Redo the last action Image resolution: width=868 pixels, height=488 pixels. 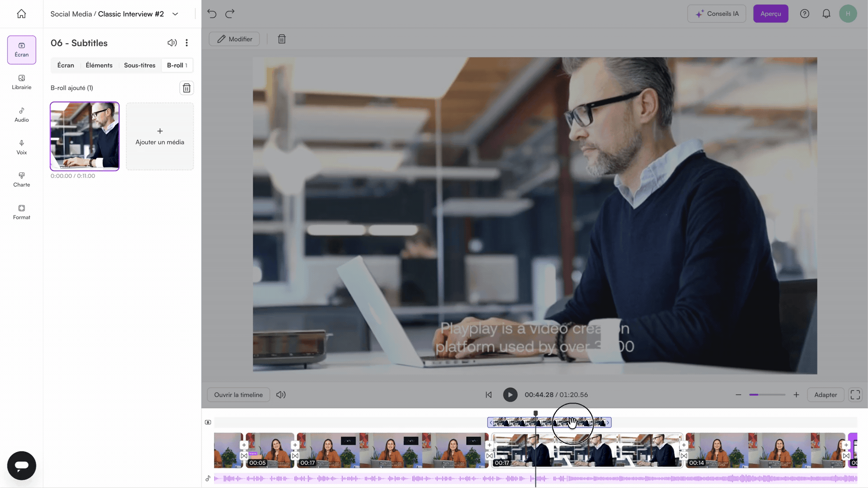click(x=230, y=14)
